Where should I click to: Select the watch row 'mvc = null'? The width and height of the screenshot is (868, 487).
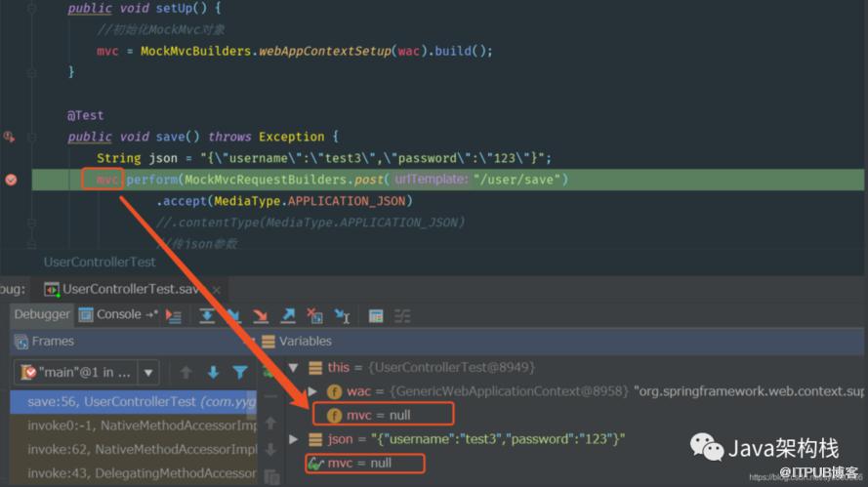[x=365, y=464]
